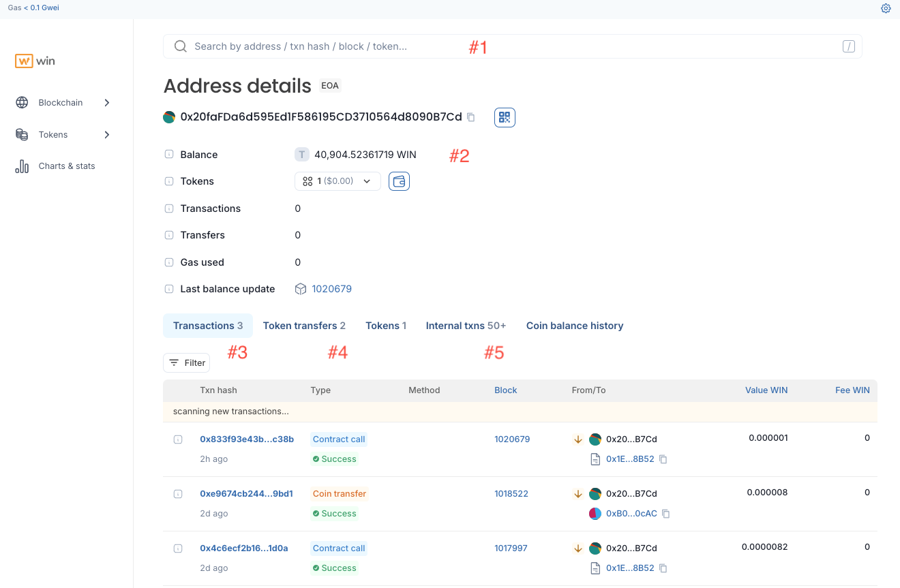Open the Coin balance history tab

[575, 326]
